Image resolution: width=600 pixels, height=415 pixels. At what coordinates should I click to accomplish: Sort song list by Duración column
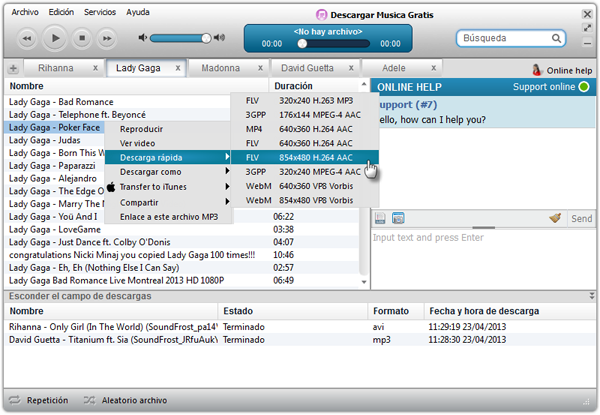314,86
